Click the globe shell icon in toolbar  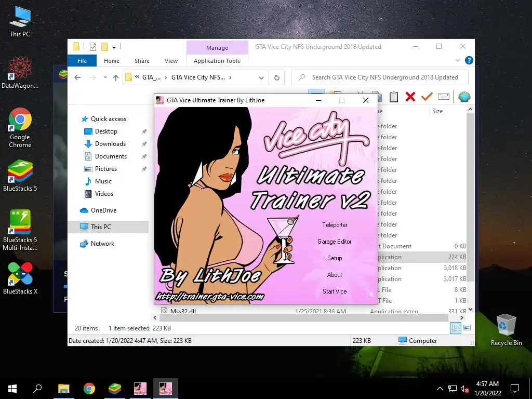point(464,97)
